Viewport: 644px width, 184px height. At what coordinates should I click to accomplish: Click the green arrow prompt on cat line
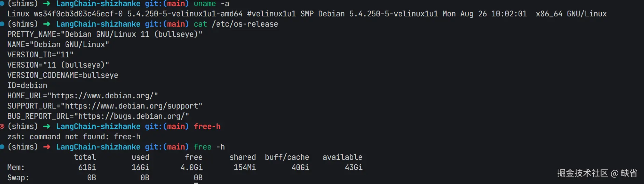point(47,24)
